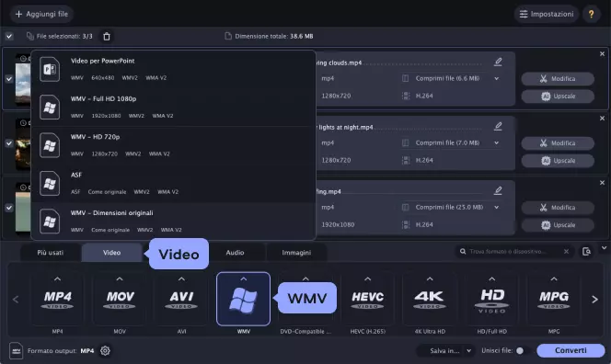Open output format settings gear icon
Screen dimensions: 611x364
(105, 350)
